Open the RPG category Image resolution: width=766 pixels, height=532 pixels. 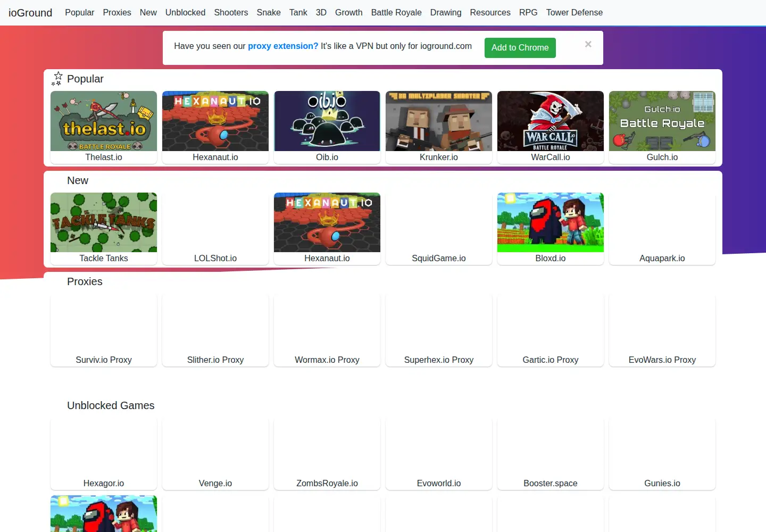coord(528,12)
